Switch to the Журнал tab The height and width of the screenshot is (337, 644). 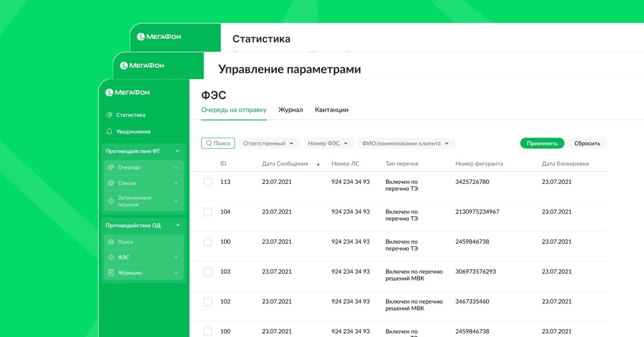[x=291, y=110]
